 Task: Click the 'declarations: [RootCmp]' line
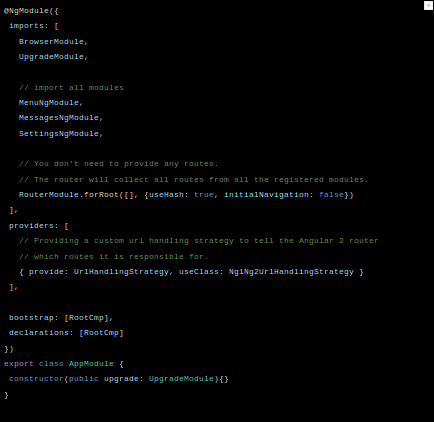(66, 333)
